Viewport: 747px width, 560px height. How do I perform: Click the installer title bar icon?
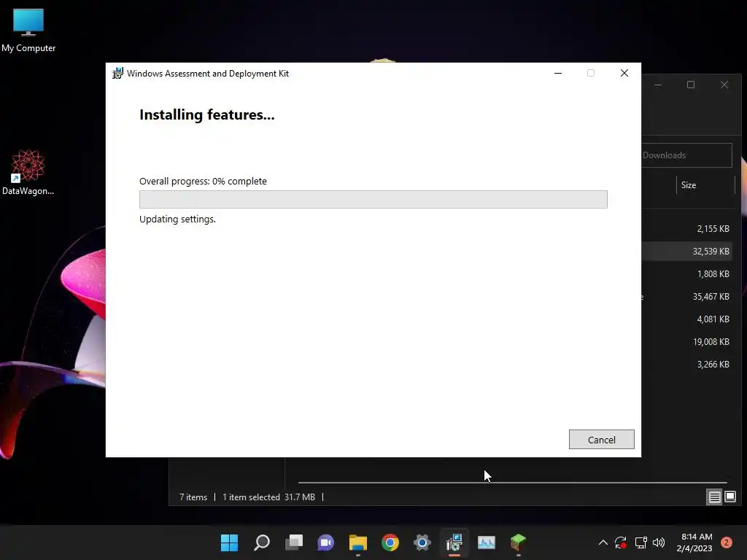coord(117,74)
